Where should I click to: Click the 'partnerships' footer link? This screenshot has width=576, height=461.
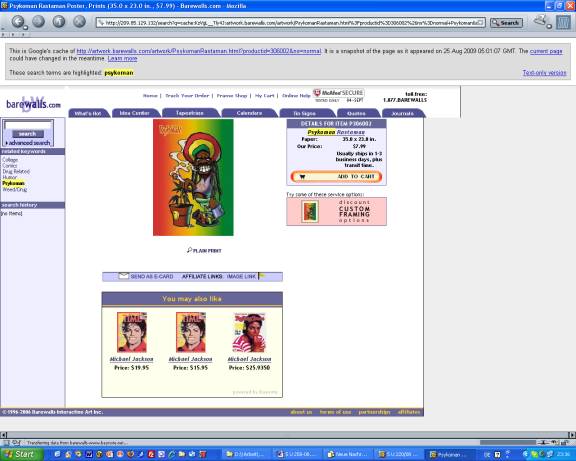click(374, 412)
